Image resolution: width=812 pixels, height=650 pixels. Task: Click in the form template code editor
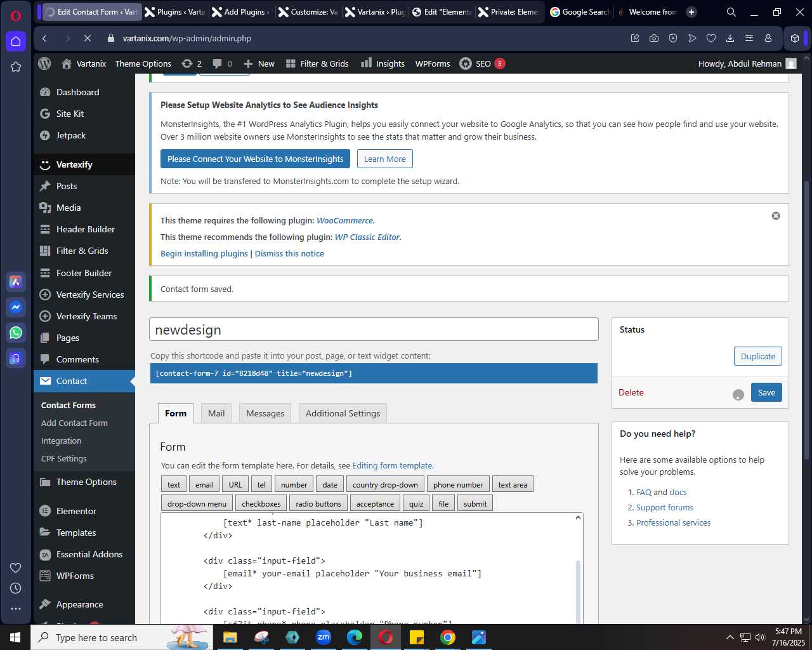(x=367, y=569)
